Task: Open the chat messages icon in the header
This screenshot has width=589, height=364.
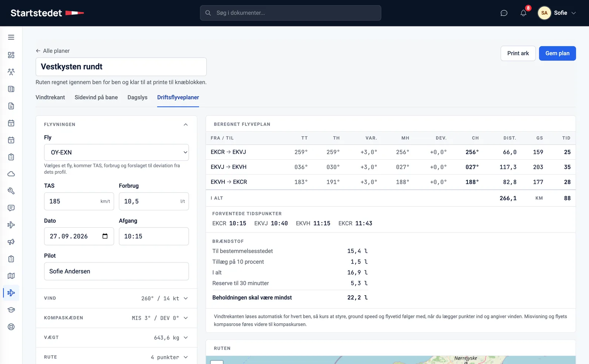Action: coord(504,13)
